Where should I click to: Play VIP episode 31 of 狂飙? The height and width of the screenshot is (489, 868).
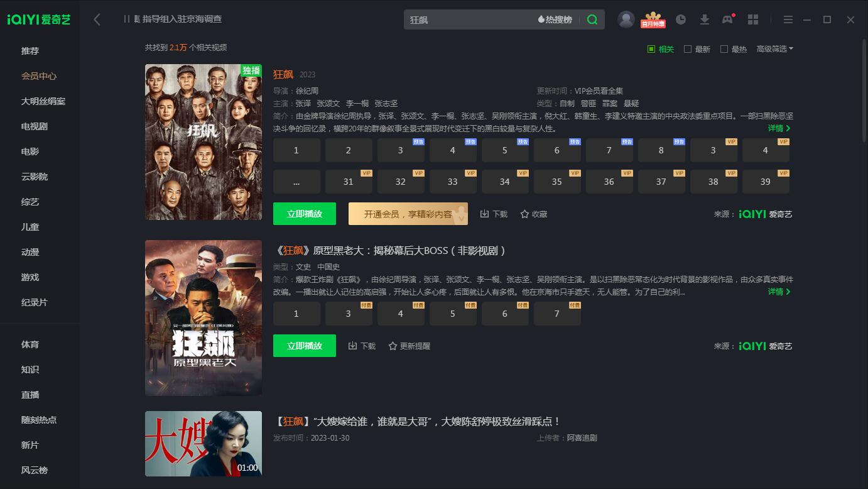(349, 182)
